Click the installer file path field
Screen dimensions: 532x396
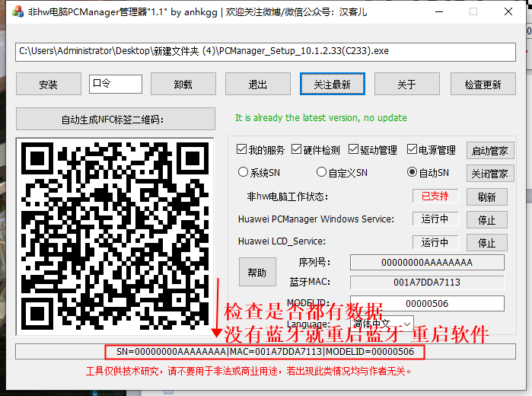266,52
